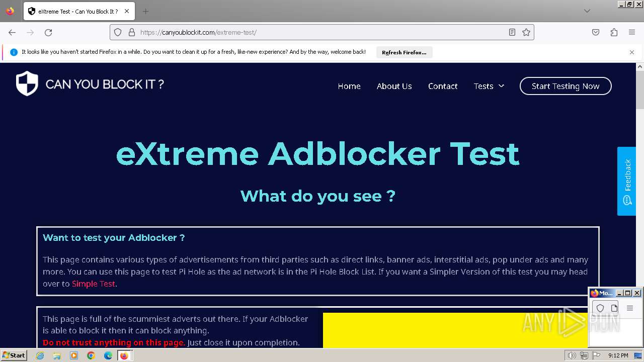Click the CAN YOU BLOCK IT ? site title

click(105, 84)
